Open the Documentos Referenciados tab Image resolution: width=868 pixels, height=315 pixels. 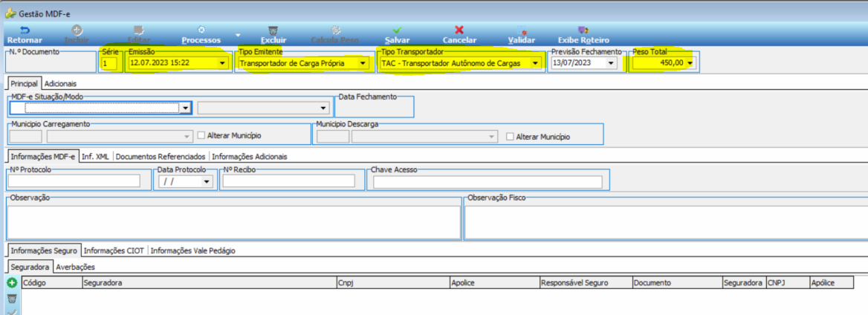pyautogui.click(x=160, y=157)
